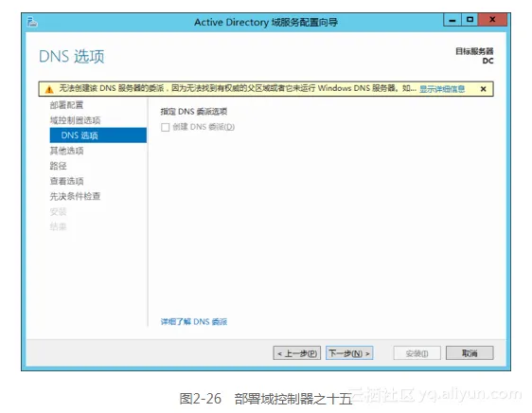The image size is (532, 413).
Task: Click the 上一步(P) button
Action: pos(297,353)
